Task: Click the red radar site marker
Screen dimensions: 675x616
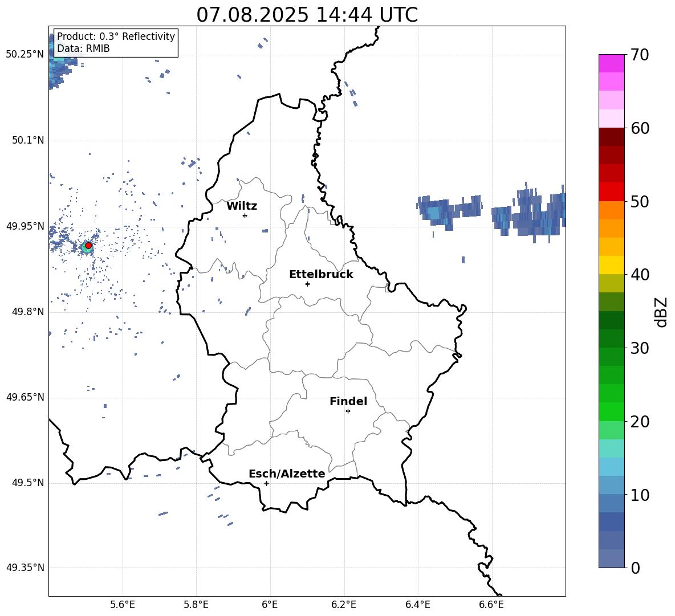Action: click(88, 246)
